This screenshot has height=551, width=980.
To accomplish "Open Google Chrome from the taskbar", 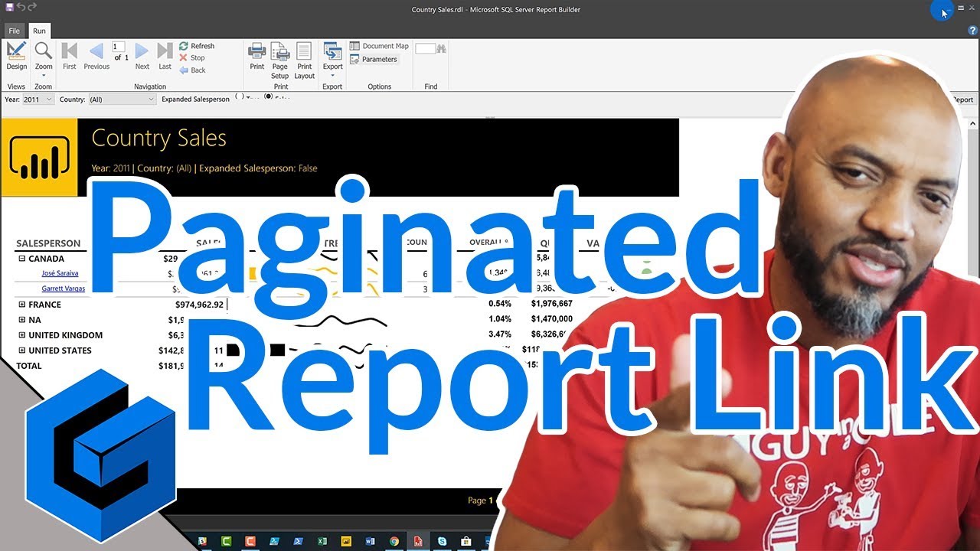I will coord(394,542).
